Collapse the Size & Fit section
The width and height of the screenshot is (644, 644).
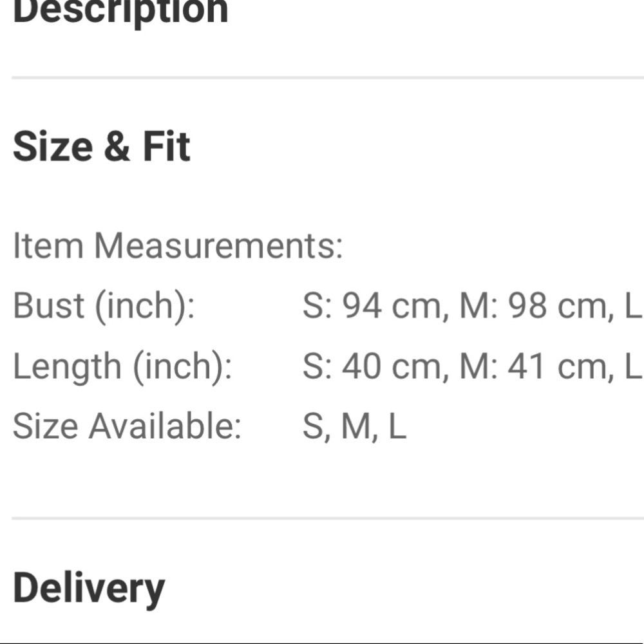[101, 147]
